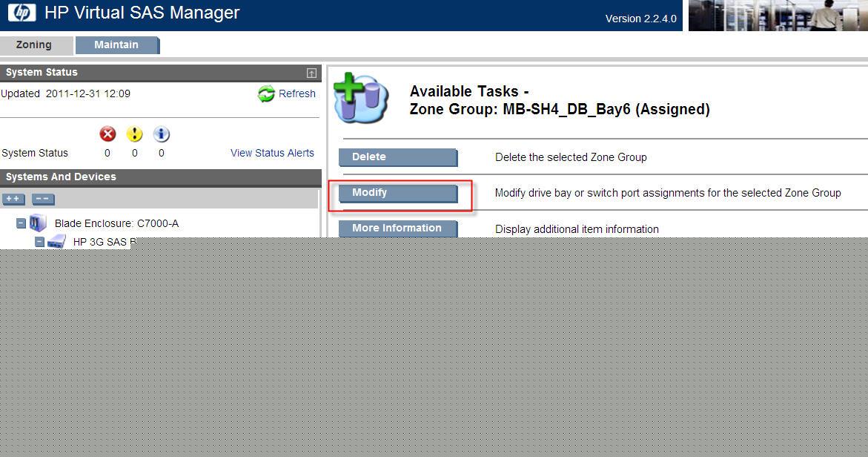Click the Blade Enclosure icon
Image resolution: width=868 pixels, height=457 pixels.
coord(38,223)
